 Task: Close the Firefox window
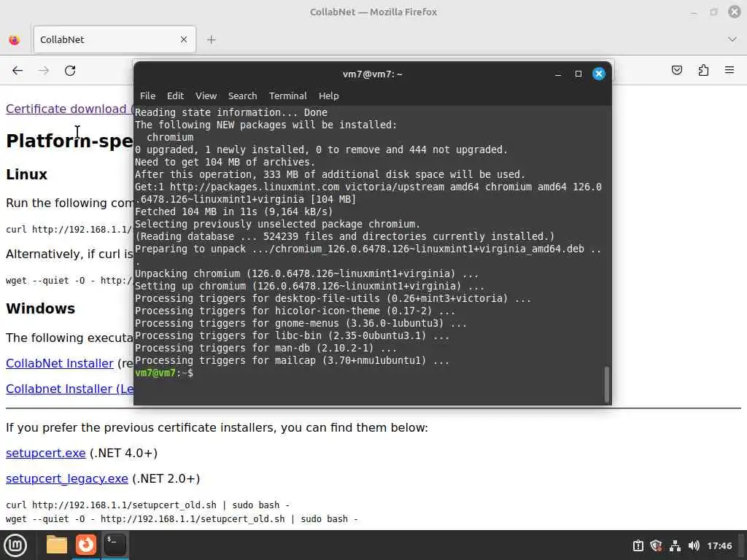point(735,12)
